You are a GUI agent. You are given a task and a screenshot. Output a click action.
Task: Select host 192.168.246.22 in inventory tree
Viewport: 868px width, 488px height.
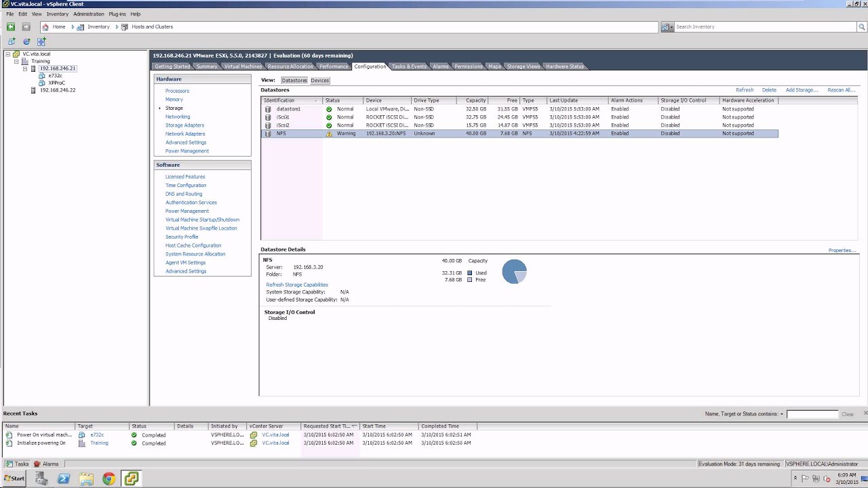(x=58, y=90)
